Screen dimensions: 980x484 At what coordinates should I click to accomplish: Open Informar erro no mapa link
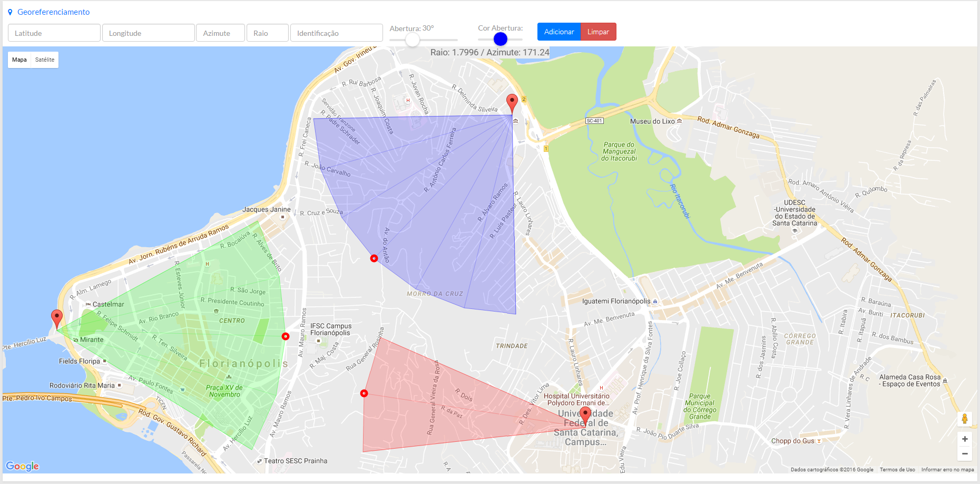(x=947, y=469)
